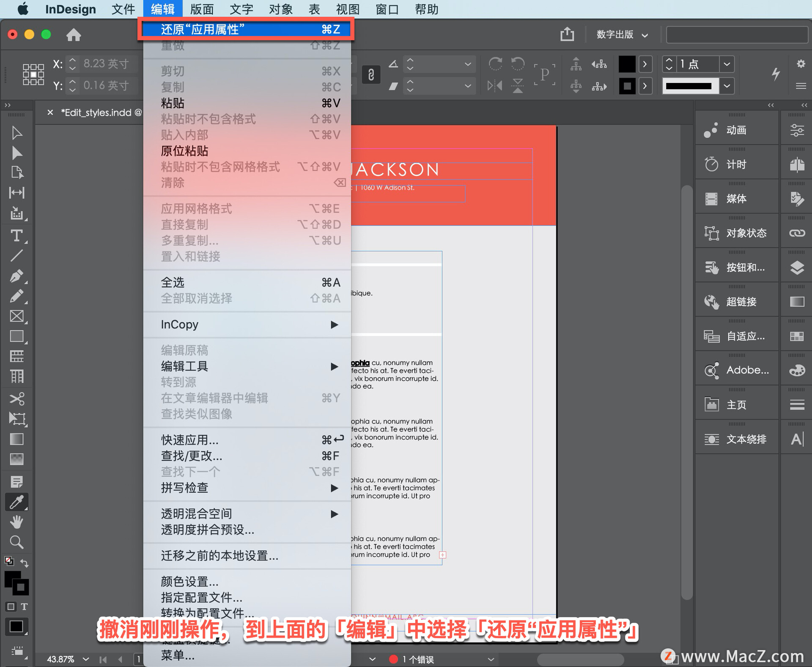Click the Home icon button
Screen dimensions: 812x667
point(74,35)
